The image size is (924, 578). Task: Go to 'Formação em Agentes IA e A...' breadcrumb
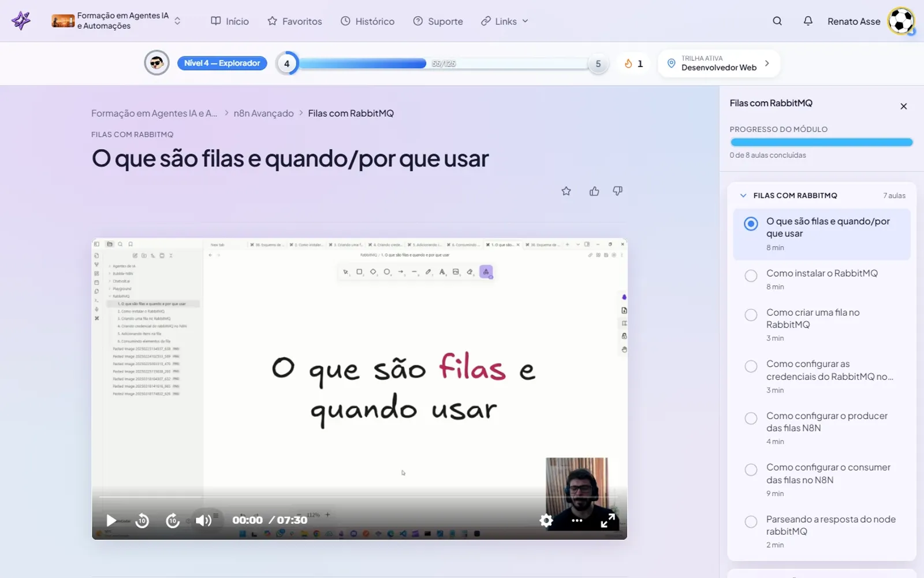[x=154, y=113]
